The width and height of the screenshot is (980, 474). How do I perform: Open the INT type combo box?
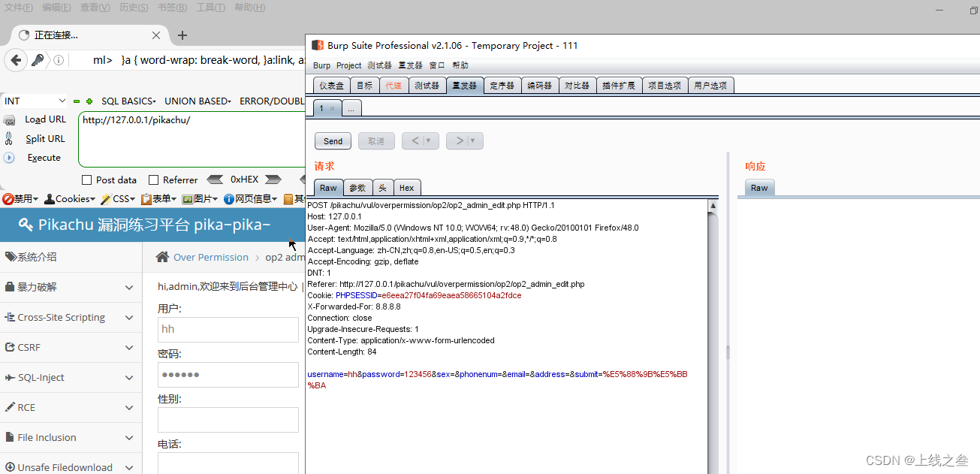[x=35, y=101]
